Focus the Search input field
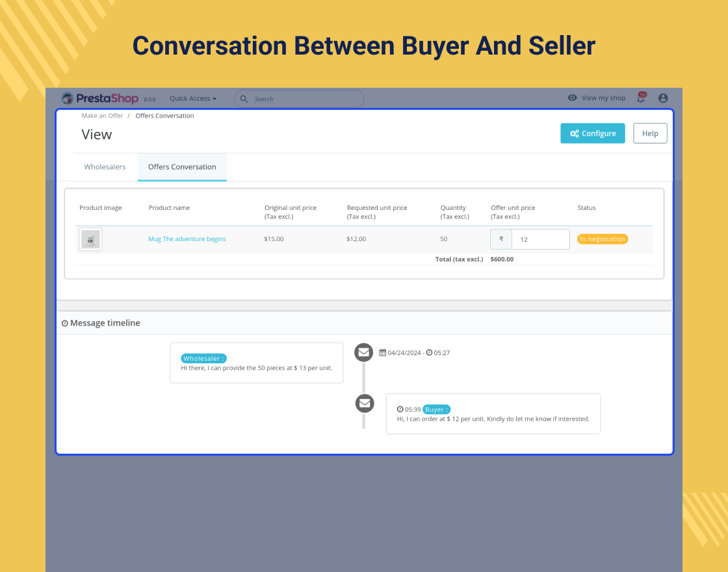 (298, 99)
